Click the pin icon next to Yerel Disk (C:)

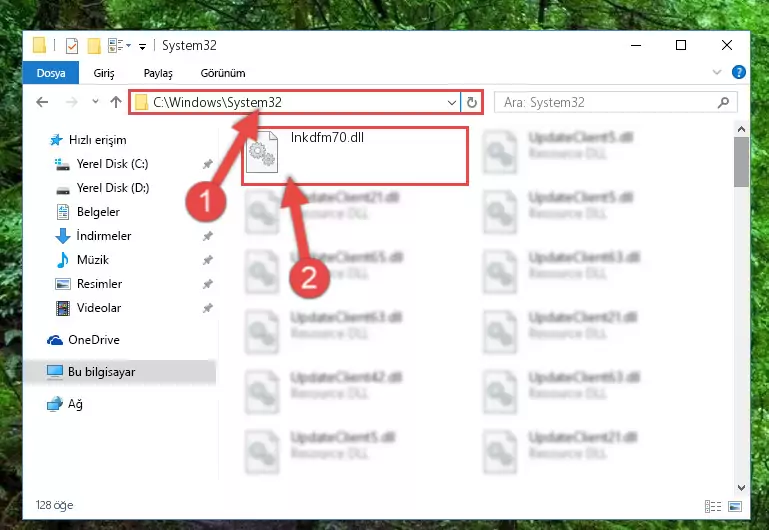click(207, 164)
